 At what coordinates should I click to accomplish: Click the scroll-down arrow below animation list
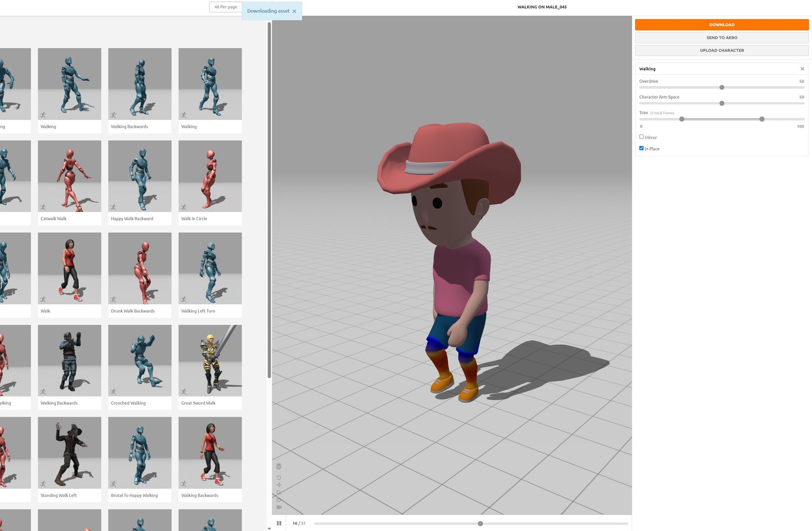(269, 529)
